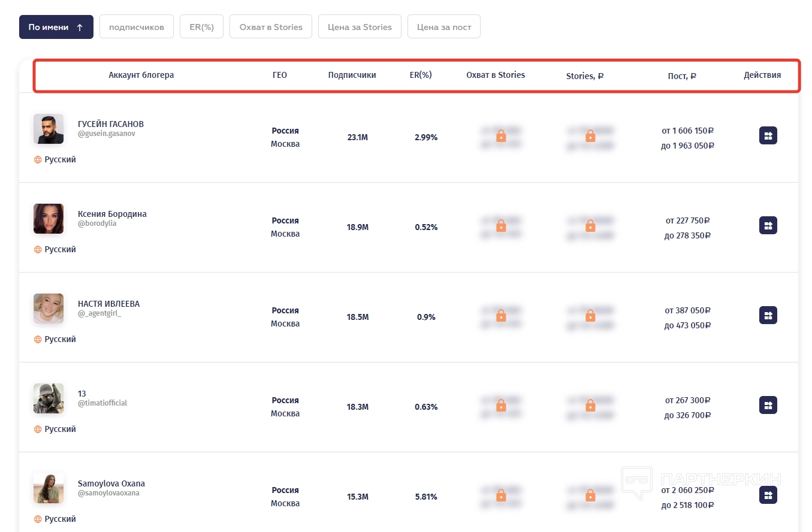
Task: Open Ксения Бородина's profile picture
Action: pos(49,219)
